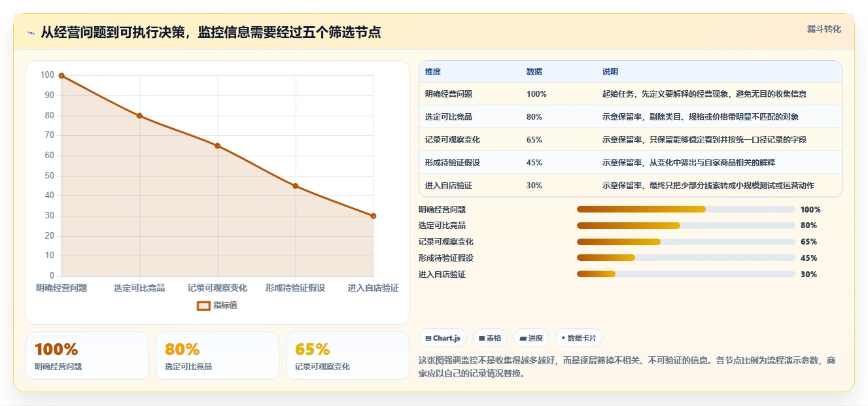Select the Chart.js chip
This screenshot has width=868, height=406.
pyautogui.click(x=443, y=338)
